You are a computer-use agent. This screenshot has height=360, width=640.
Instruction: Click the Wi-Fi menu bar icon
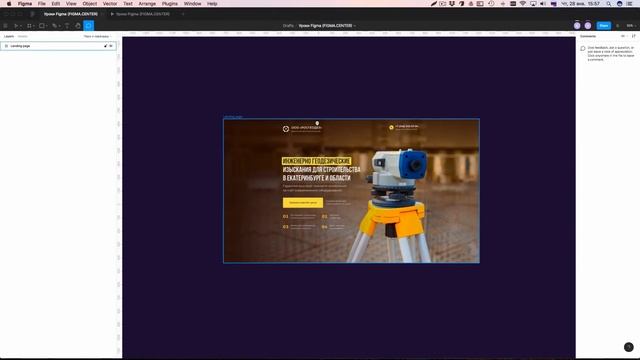click(x=523, y=4)
